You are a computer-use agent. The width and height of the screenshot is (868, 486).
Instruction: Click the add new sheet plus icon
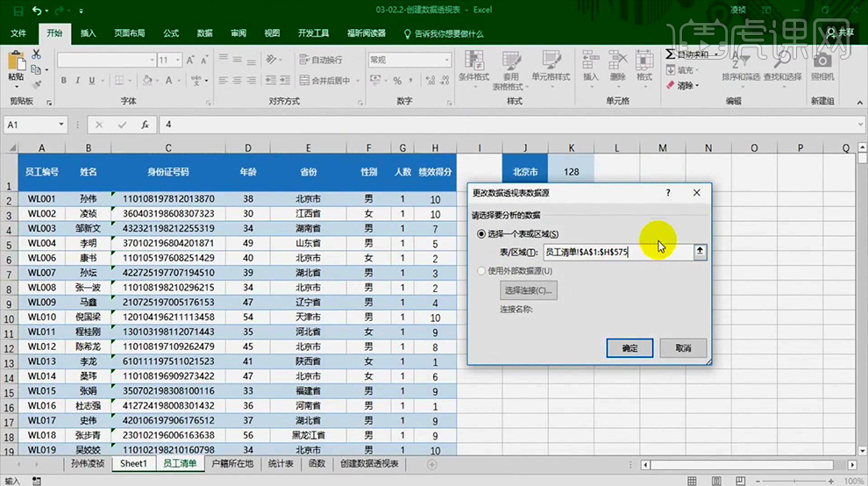(431, 464)
